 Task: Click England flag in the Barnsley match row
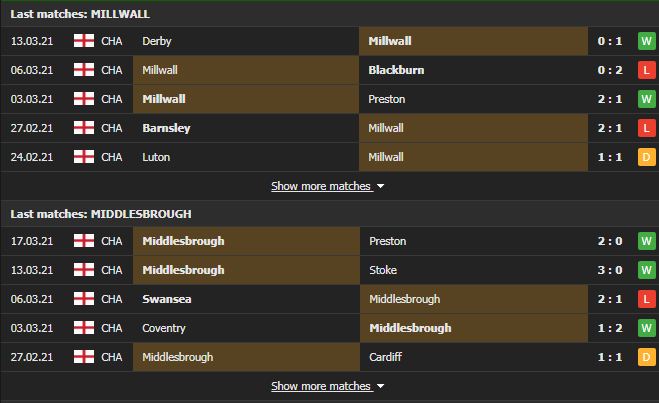tap(84, 128)
